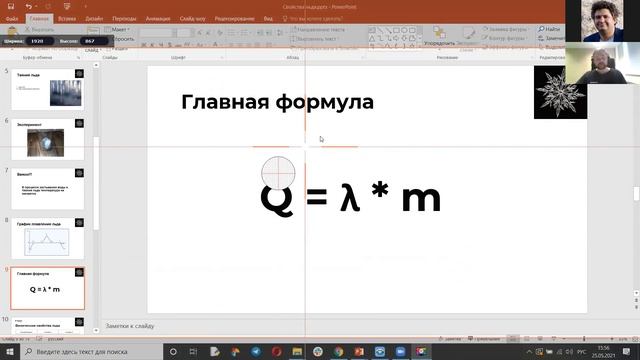Open Telegram from the taskbar

pos(256,351)
